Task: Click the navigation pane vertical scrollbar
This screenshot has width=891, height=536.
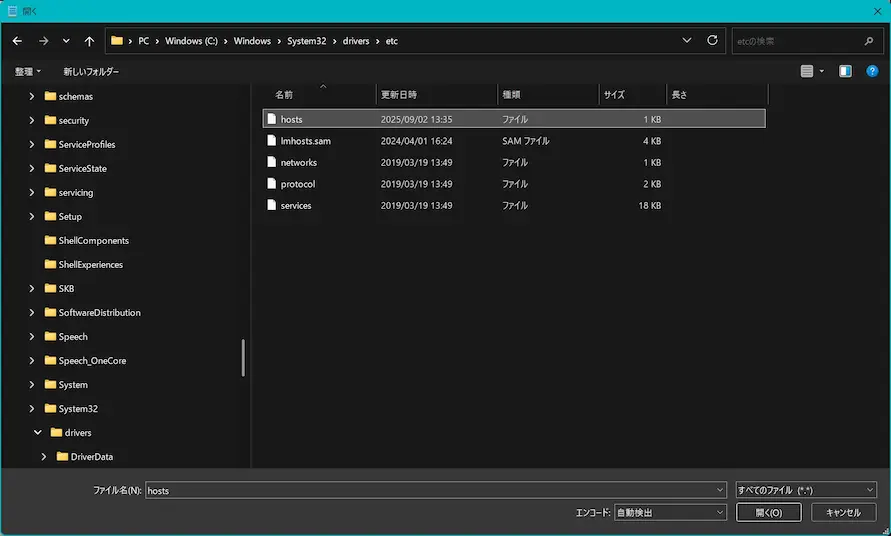Action: pos(243,357)
